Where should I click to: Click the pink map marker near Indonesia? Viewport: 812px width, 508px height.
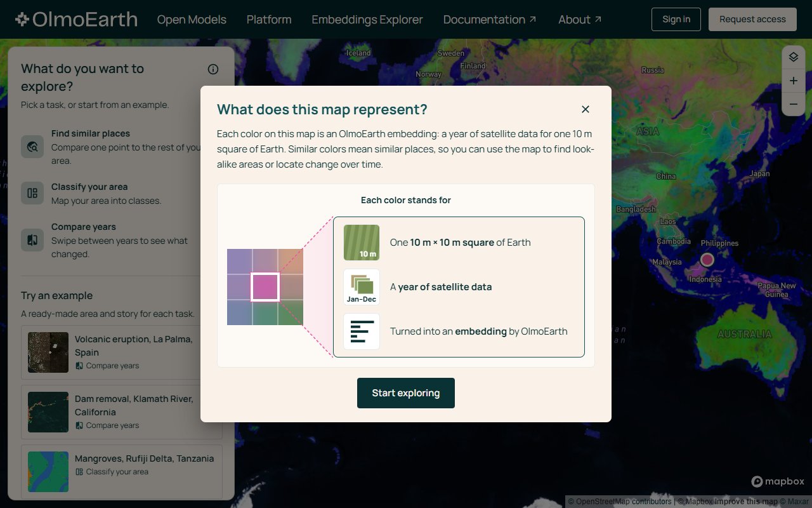[x=707, y=260]
